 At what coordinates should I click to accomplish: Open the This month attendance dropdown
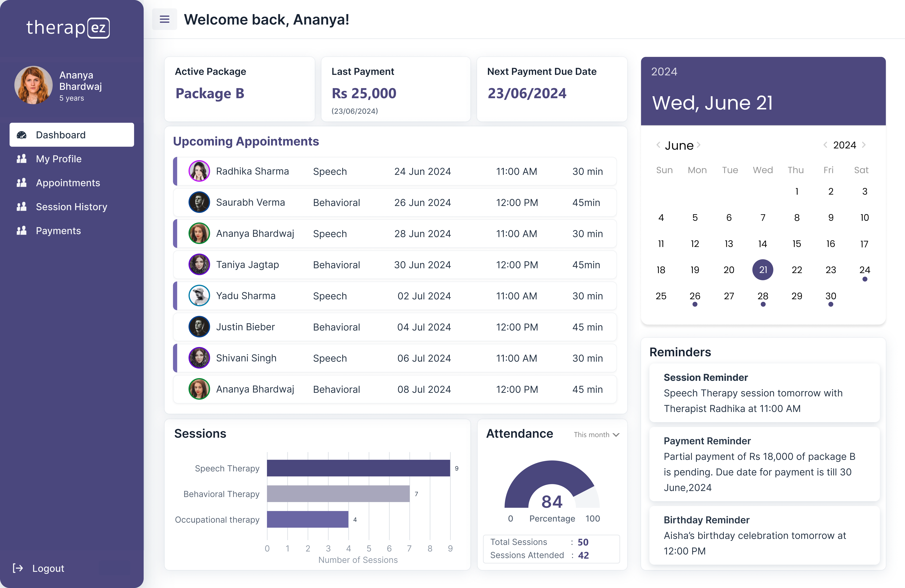(596, 435)
